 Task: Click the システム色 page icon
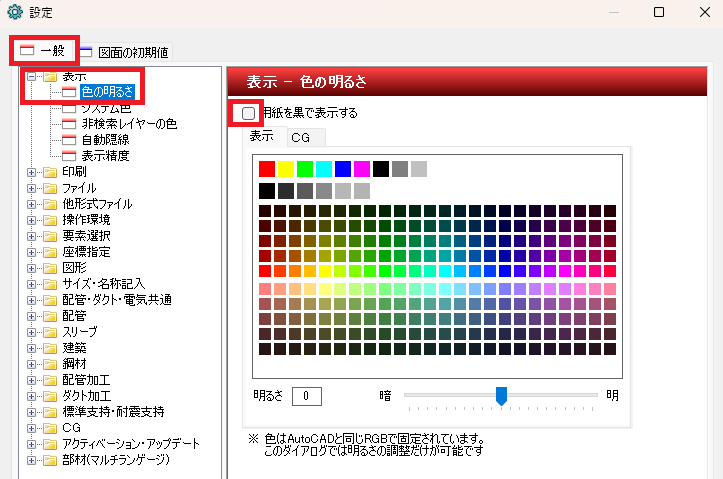[x=69, y=108]
